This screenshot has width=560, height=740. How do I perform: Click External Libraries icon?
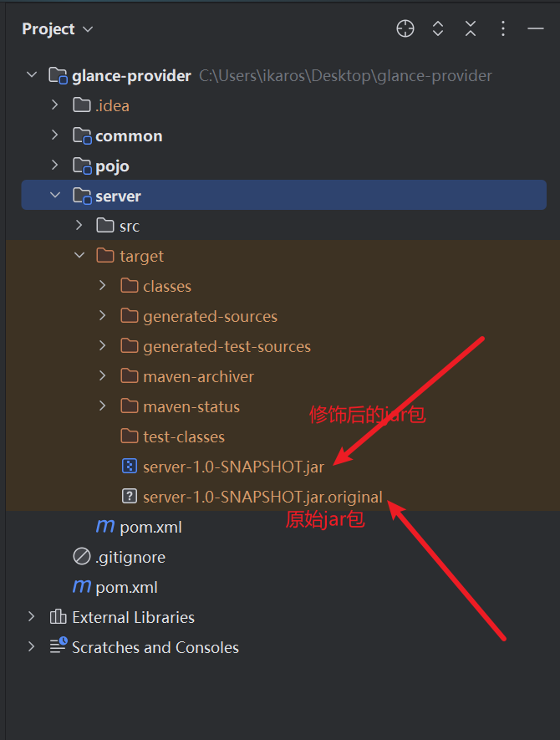tap(58, 616)
